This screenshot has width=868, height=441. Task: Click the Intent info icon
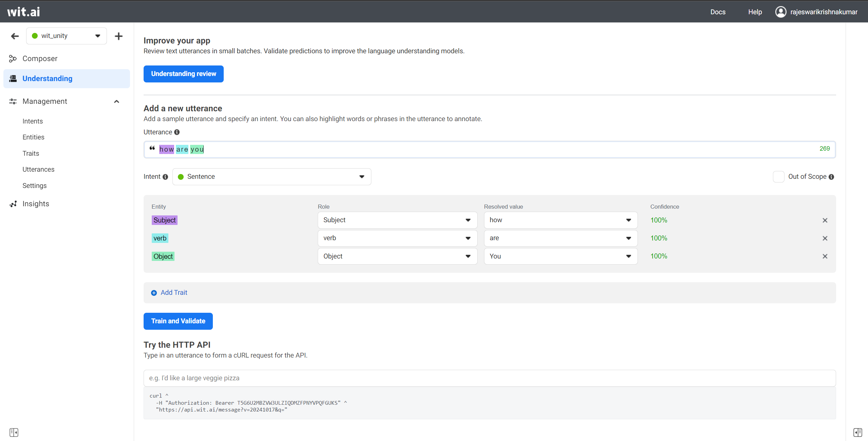tap(165, 177)
